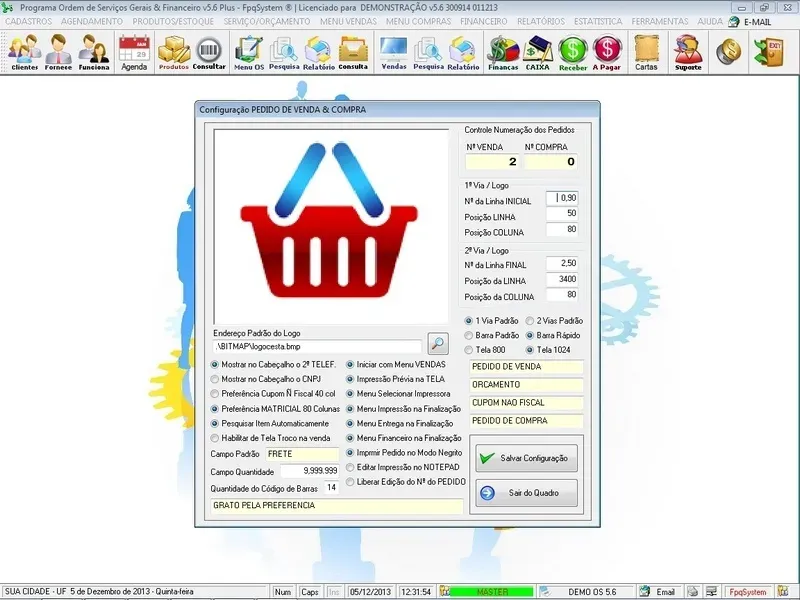The width and height of the screenshot is (800, 600).
Task: Open Produtos from the toolbar
Action: 174,52
